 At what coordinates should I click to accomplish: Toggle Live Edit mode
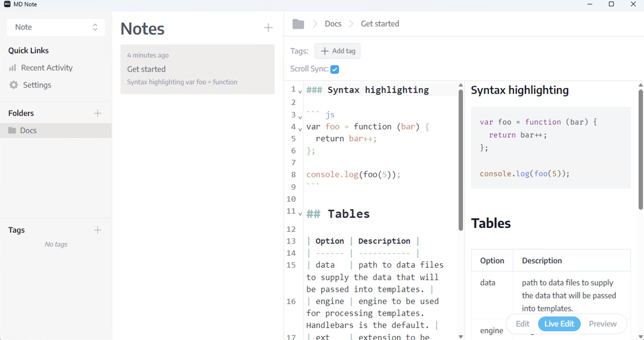coord(559,323)
